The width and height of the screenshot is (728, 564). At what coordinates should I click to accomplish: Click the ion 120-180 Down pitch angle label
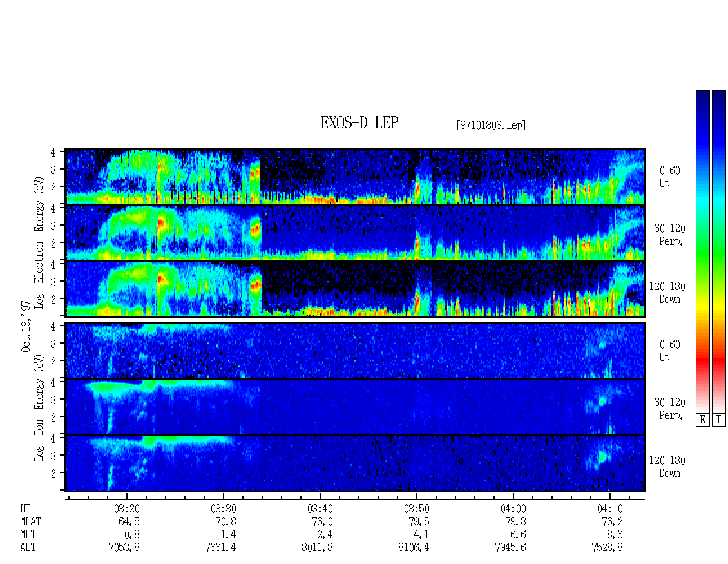point(667,467)
